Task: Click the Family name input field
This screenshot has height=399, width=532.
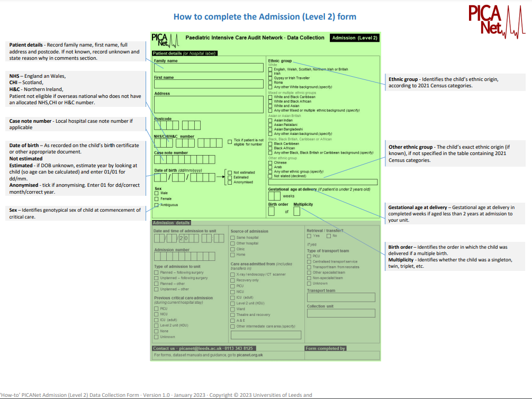Action: coord(208,68)
